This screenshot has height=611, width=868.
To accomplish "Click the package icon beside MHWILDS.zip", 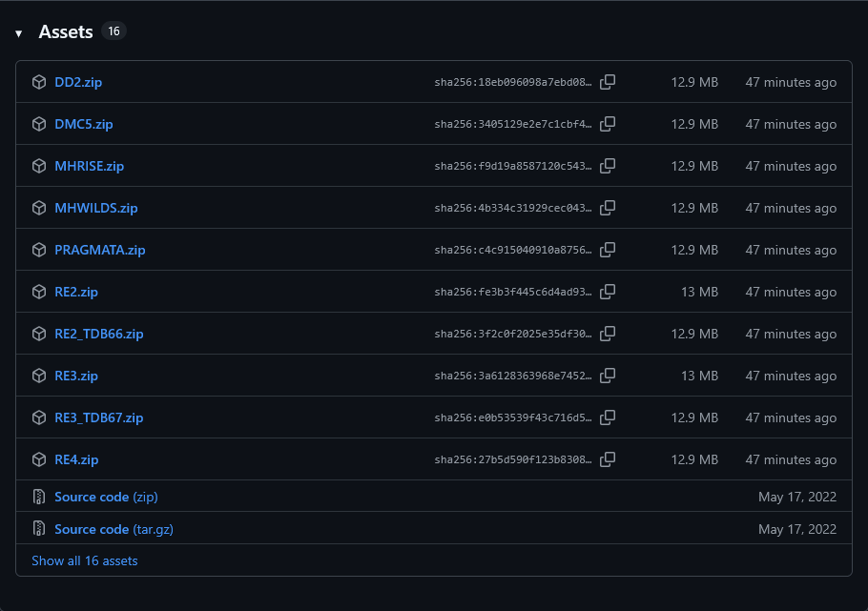I will (39, 208).
